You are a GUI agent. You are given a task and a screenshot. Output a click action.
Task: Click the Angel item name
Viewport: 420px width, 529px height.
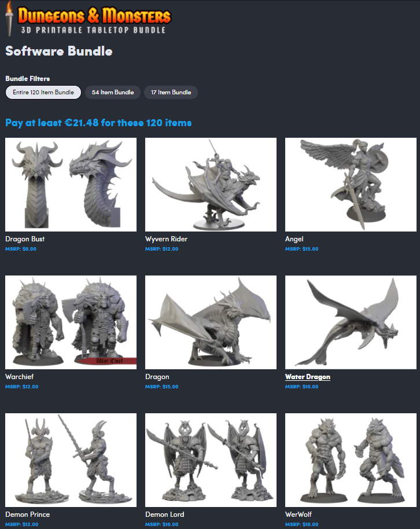[294, 239]
